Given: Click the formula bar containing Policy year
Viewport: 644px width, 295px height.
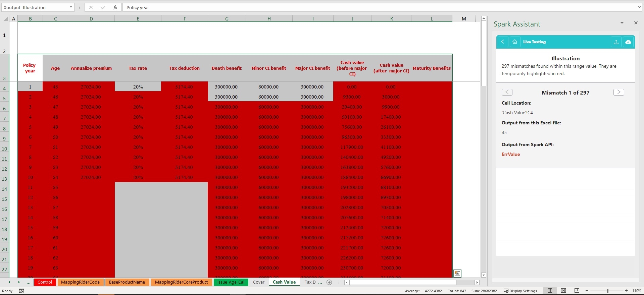Looking at the screenshot, I should click(379, 7).
